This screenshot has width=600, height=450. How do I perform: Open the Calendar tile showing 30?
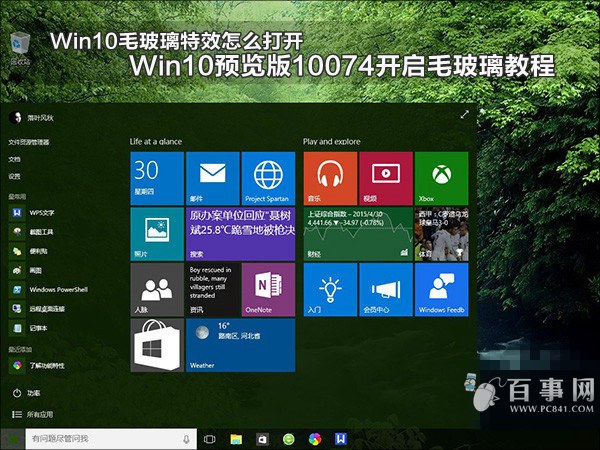tap(157, 178)
